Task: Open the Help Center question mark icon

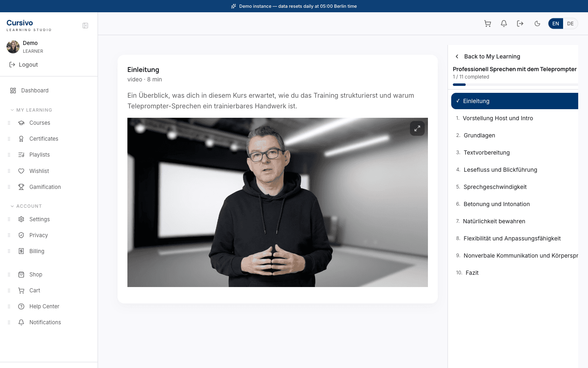Action: coord(21,306)
